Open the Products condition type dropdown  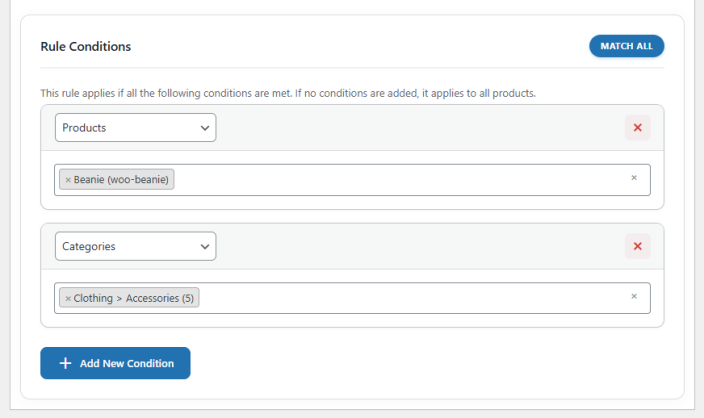pos(136,128)
